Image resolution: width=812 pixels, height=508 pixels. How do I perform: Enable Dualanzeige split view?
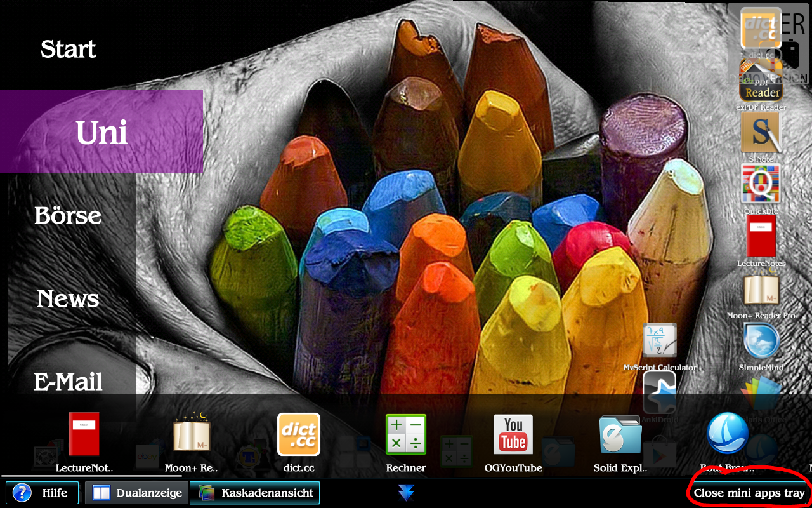coord(136,493)
